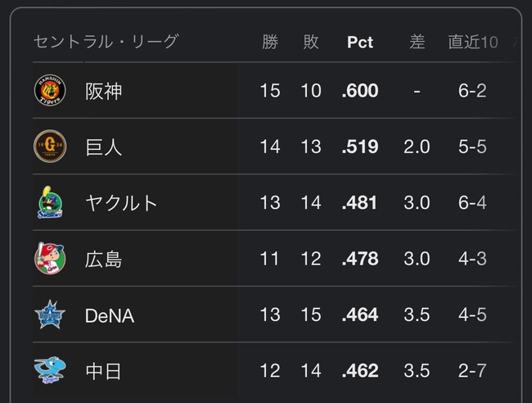Click the 勝 wins column header
The image size is (532, 403).
tap(270, 42)
